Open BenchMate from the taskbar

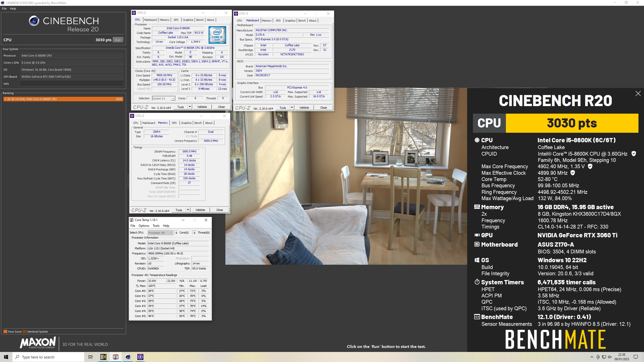pos(103,357)
